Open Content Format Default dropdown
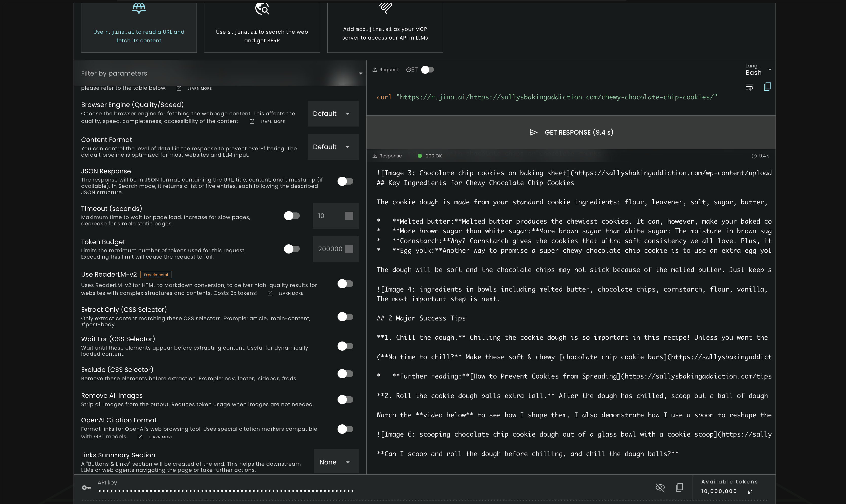 click(x=333, y=147)
